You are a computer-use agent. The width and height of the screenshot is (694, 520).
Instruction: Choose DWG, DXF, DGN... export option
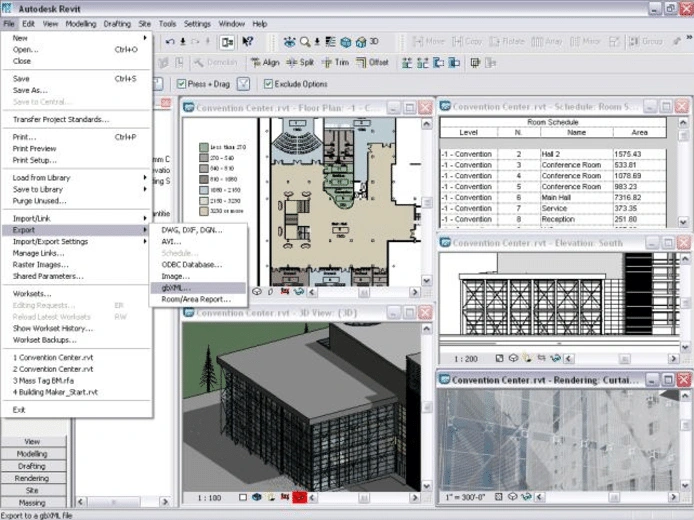[198, 230]
